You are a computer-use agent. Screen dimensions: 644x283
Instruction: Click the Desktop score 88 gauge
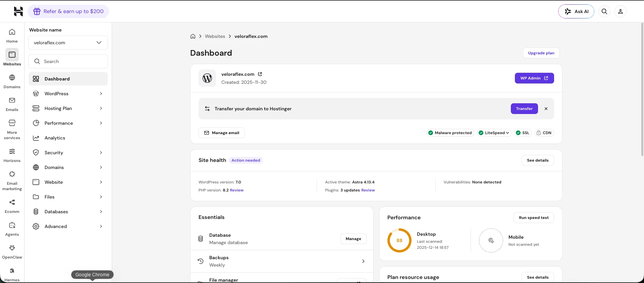[399, 240]
